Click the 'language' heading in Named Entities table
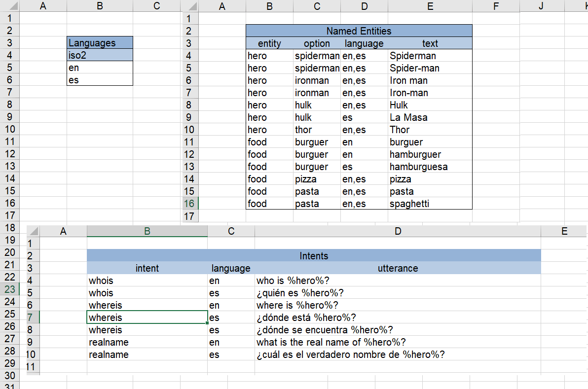 pyautogui.click(x=364, y=43)
